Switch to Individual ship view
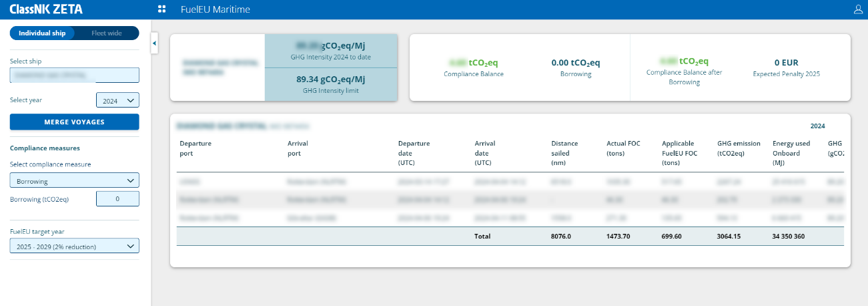868x306 pixels. [x=42, y=33]
